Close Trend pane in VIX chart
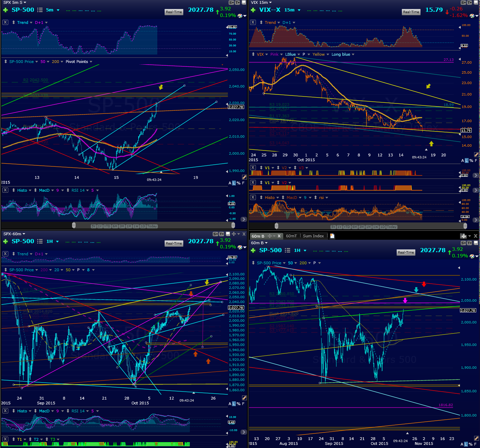This screenshot has width=480, height=448. [253, 22]
